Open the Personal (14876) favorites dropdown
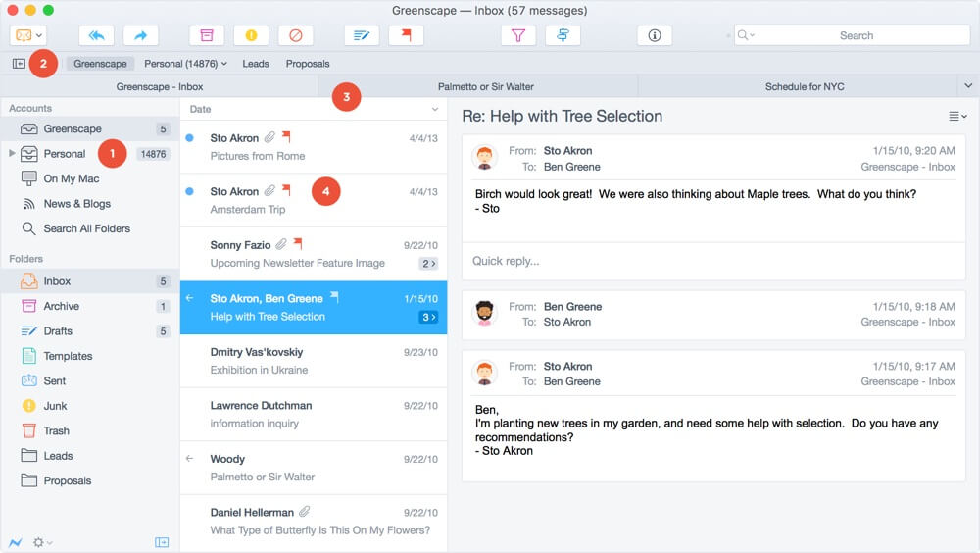The height and width of the screenshot is (553, 980). 185,64
